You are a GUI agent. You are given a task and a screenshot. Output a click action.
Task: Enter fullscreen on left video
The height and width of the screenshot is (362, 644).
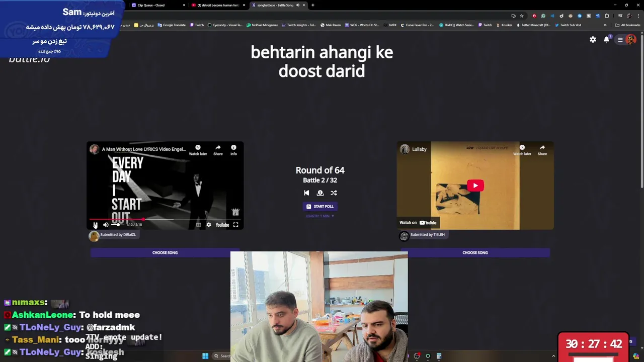click(x=235, y=225)
